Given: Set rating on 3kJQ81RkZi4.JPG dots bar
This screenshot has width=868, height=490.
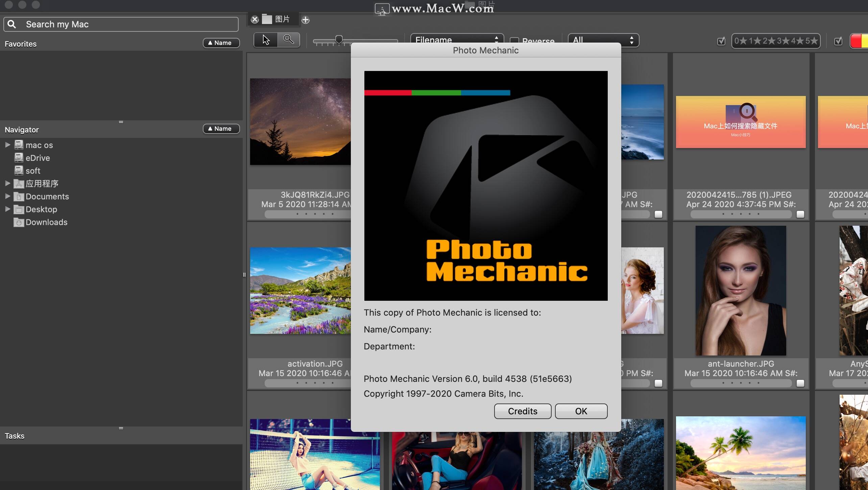Looking at the screenshot, I should point(308,214).
